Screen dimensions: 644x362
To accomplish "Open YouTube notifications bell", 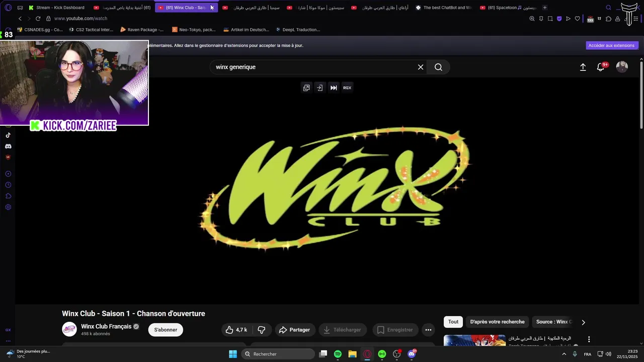I will [x=600, y=67].
